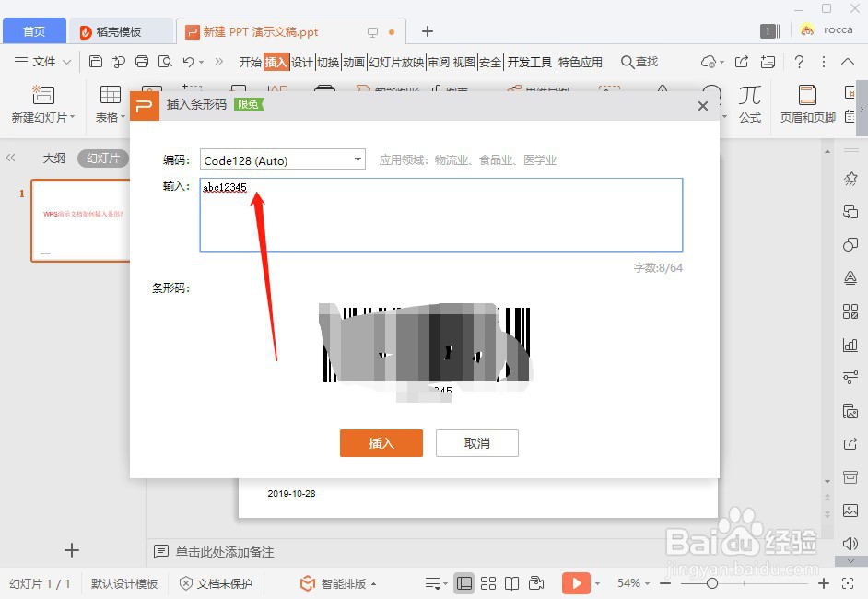Screen dimensions: 868x599
Task: Switch to the 首页 tab
Action: pyautogui.click(x=34, y=31)
